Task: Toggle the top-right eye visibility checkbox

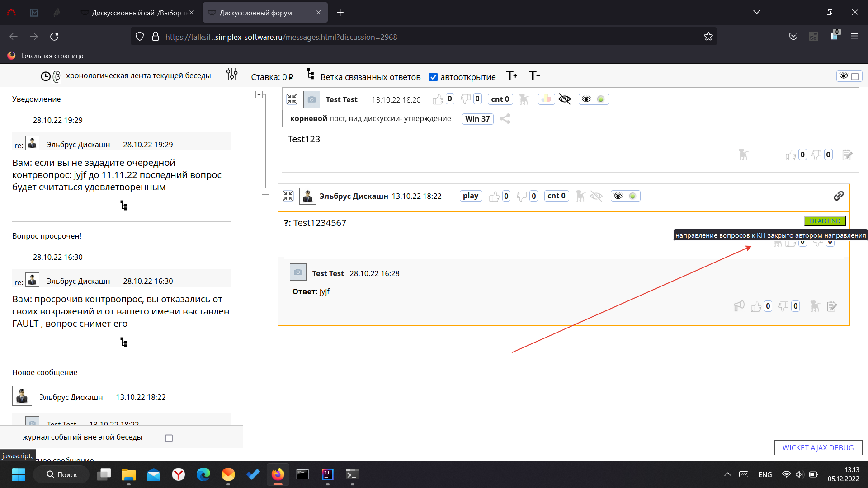Action: pos(855,76)
